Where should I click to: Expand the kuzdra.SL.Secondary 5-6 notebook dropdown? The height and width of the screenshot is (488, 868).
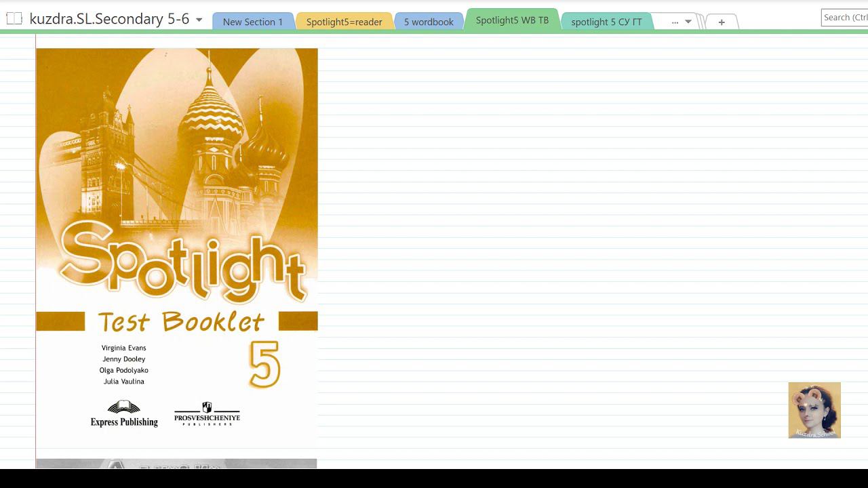click(199, 20)
